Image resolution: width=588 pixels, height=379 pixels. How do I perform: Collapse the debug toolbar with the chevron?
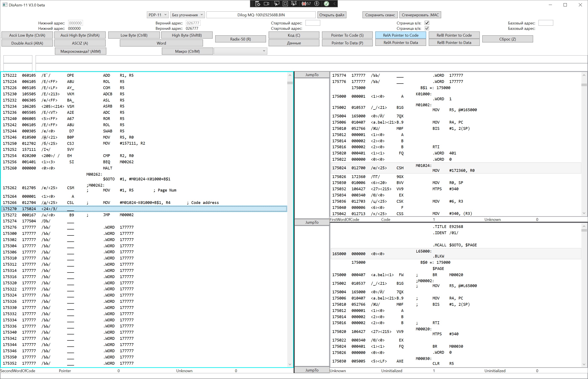coord(334,4)
